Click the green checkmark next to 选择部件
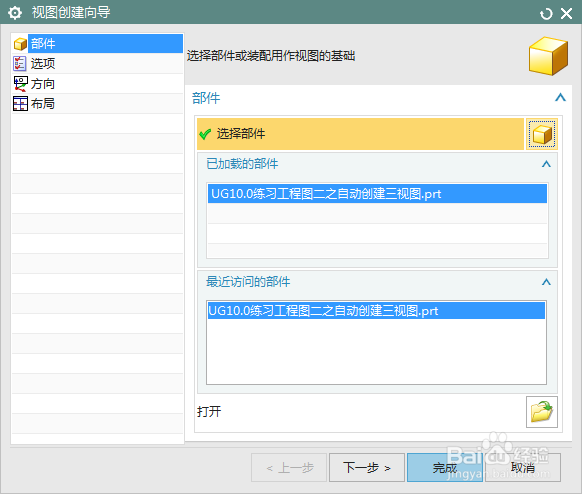582x494 pixels. (205, 134)
